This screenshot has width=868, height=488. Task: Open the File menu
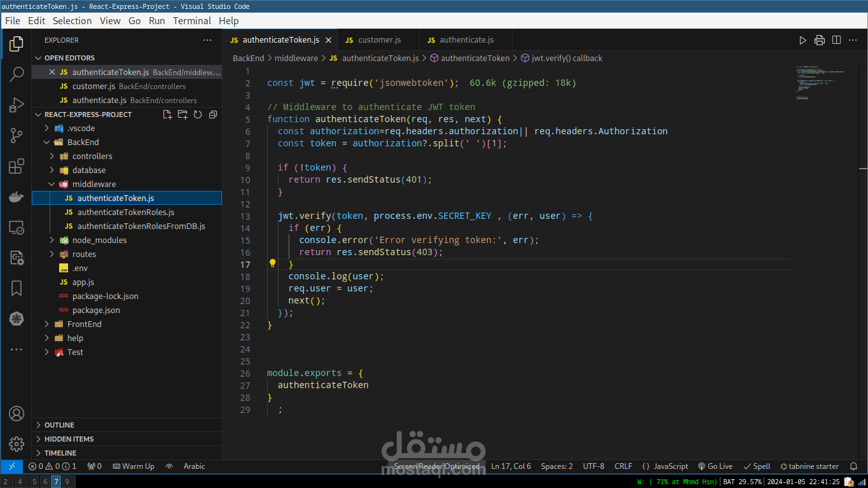click(x=13, y=20)
